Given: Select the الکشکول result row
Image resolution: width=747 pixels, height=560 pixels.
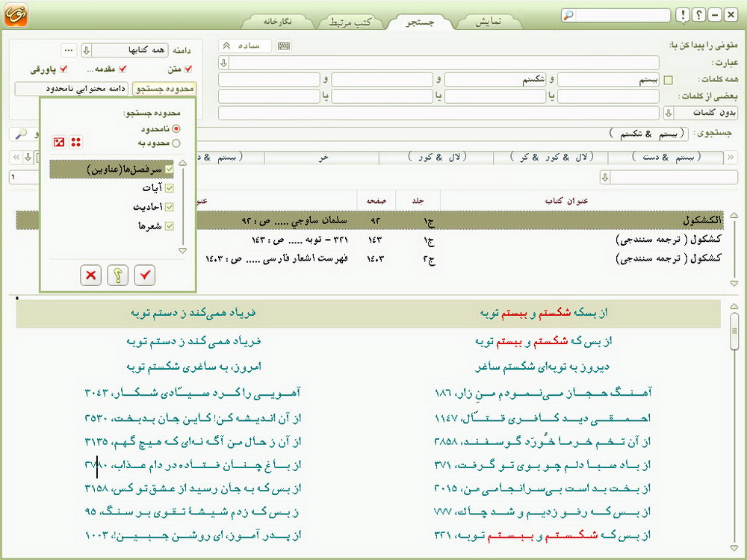Looking at the screenshot, I should pos(370,220).
